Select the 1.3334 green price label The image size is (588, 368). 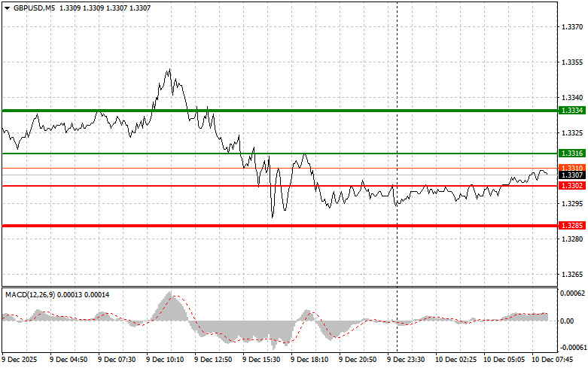click(x=572, y=111)
